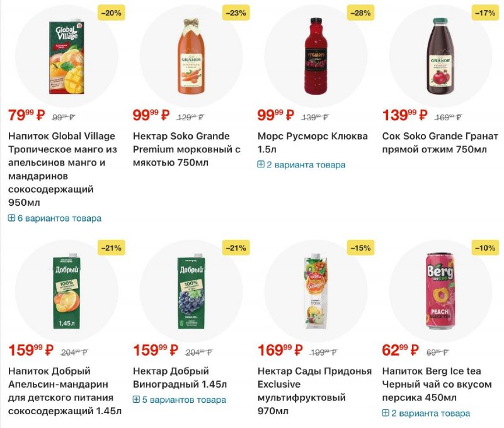Open the Нектар Сады Придонья Exclusive title
The width and height of the screenshot is (504, 428).
pyautogui.click(x=314, y=391)
